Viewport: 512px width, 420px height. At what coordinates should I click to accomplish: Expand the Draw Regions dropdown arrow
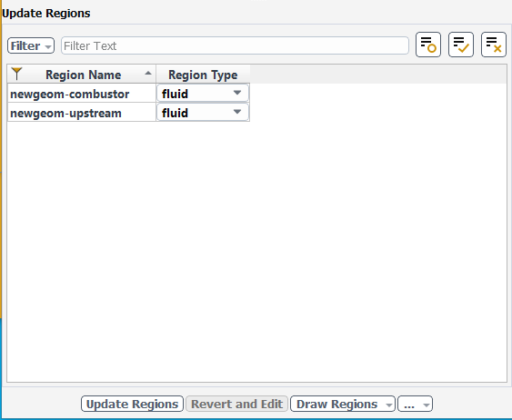388,405
